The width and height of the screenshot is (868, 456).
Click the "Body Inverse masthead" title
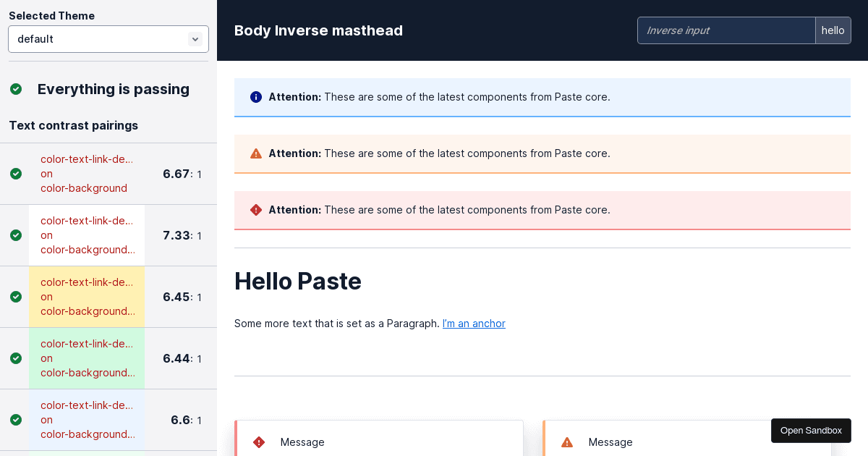(318, 30)
